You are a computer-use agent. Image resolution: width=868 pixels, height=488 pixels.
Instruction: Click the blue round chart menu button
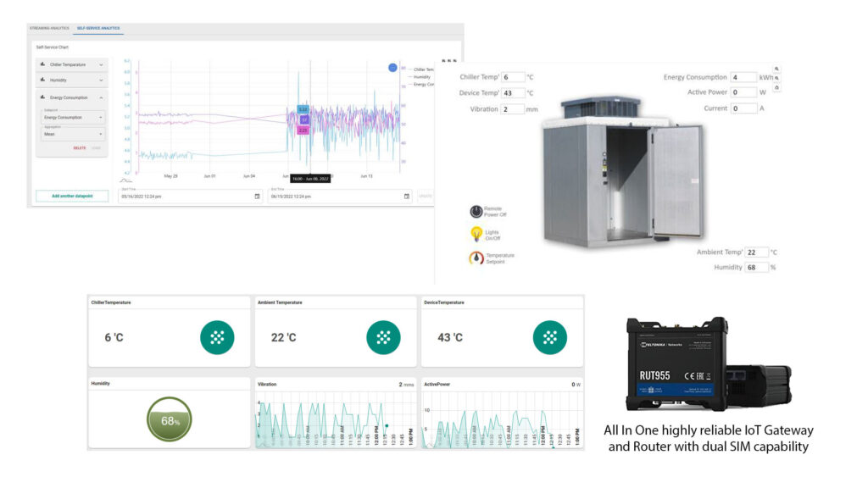[392, 67]
